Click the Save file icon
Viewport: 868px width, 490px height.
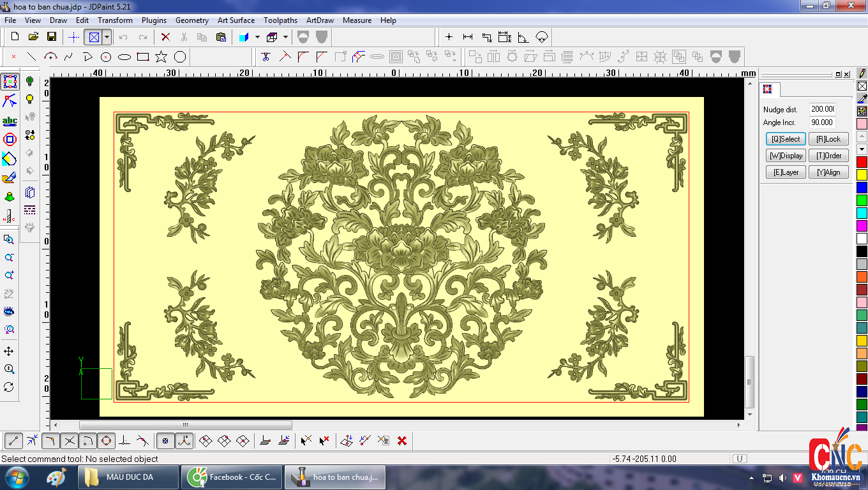pos(52,37)
